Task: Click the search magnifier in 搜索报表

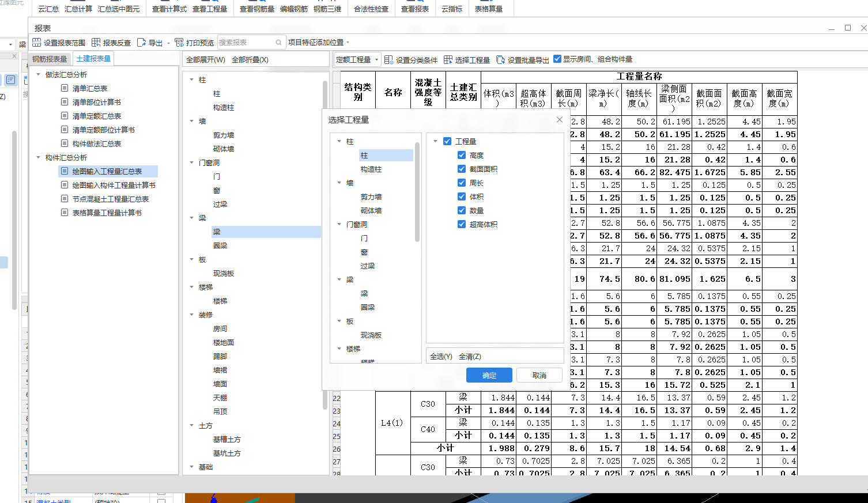Action: (279, 43)
